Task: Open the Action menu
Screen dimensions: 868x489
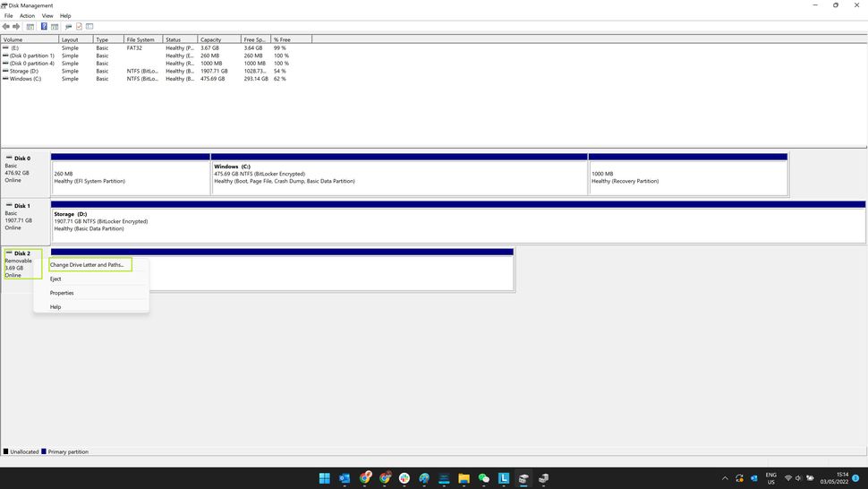Action: coord(27,15)
